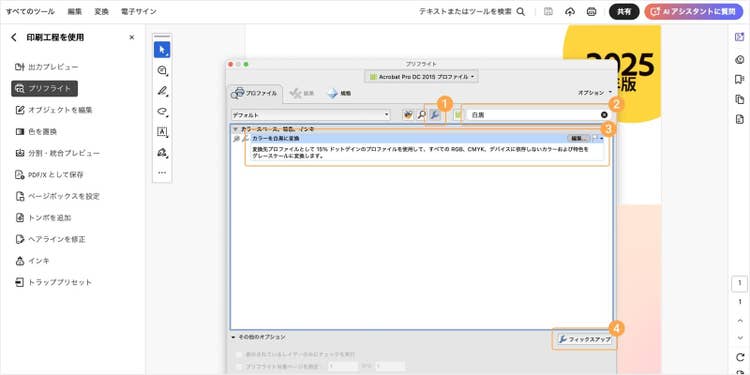Select single fixups wrench icon
The width and height of the screenshot is (750, 375).
[x=435, y=115]
